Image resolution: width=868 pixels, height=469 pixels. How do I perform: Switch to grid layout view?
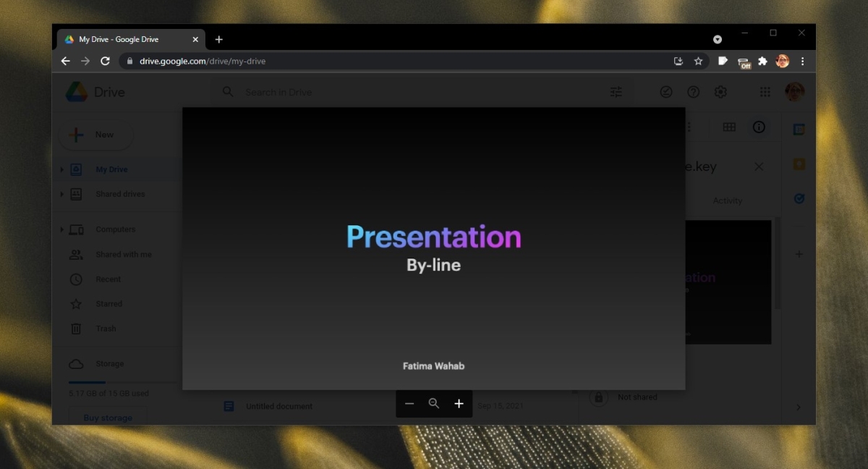(729, 127)
